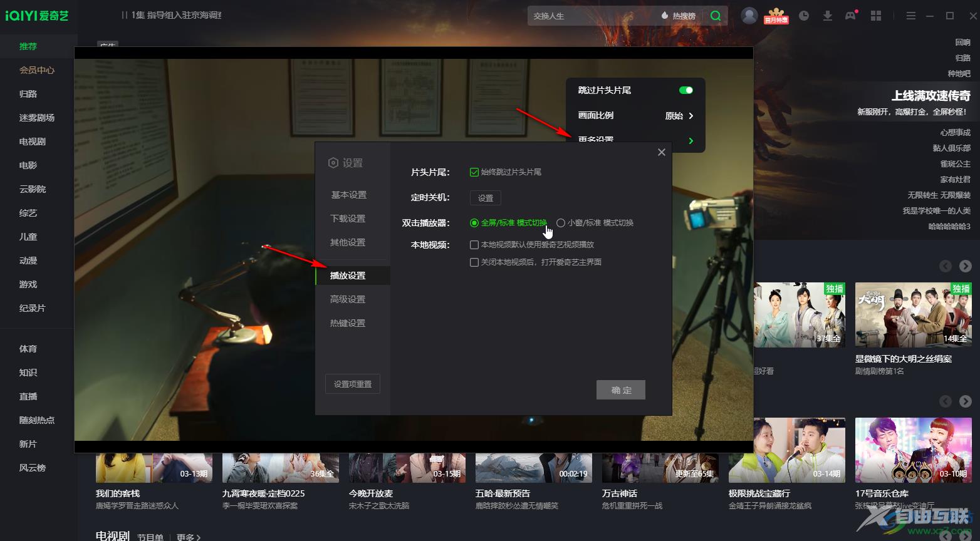Open 儿童 in sidebar
Image resolution: width=980 pixels, height=541 pixels.
(28, 237)
